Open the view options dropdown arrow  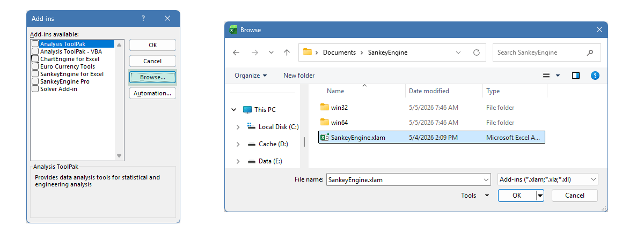[558, 76]
